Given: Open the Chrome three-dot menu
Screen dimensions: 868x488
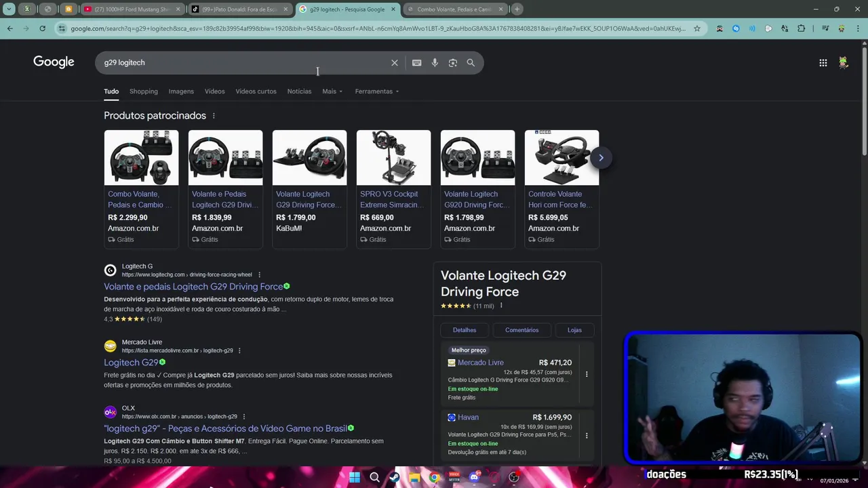Looking at the screenshot, I should 857,28.
